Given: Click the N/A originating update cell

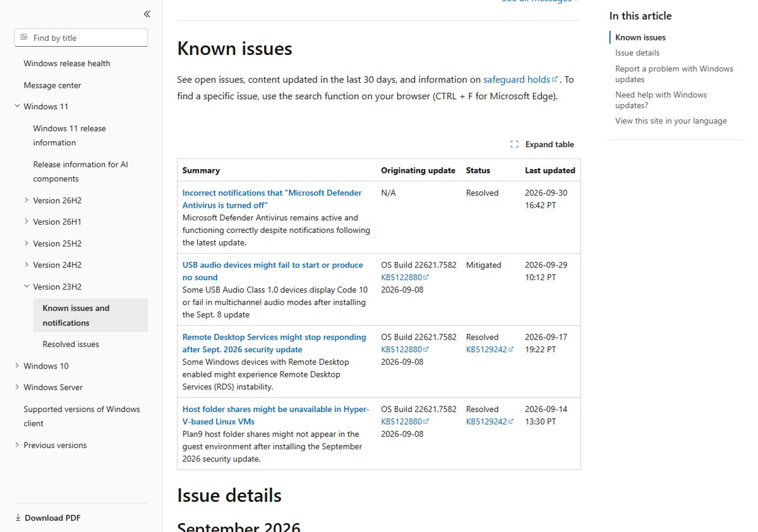Looking at the screenshot, I should [x=388, y=193].
